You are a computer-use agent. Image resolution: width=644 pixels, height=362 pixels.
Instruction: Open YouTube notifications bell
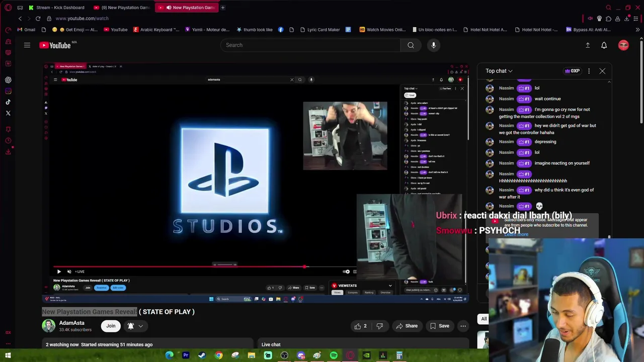604,45
